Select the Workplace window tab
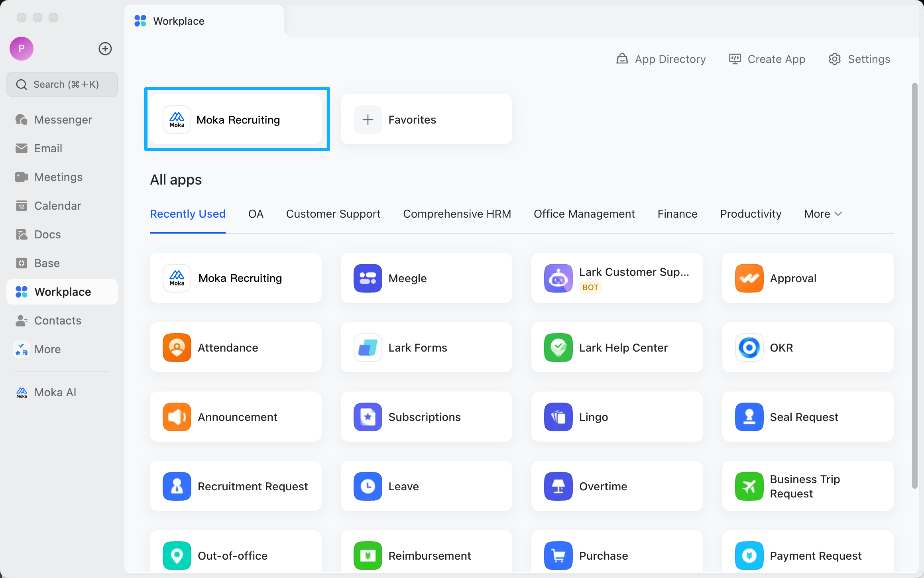 204,21
